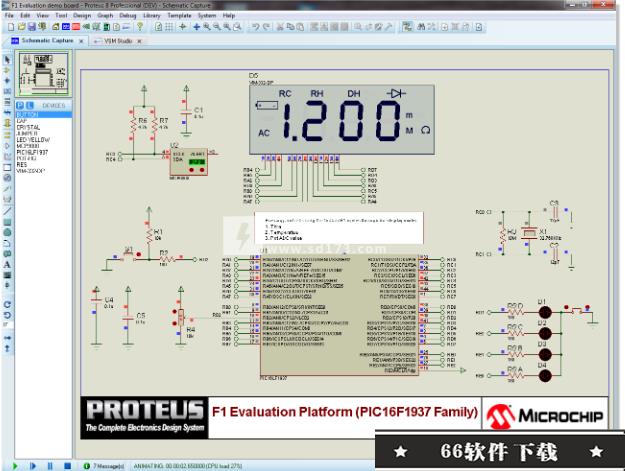
Task: Click the red PCB Layout icon
Action: [76, 27]
